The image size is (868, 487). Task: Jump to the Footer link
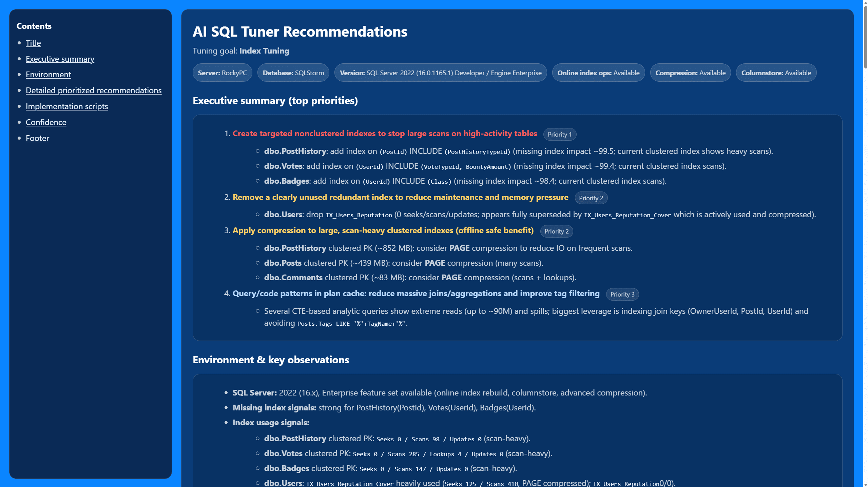point(37,138)
